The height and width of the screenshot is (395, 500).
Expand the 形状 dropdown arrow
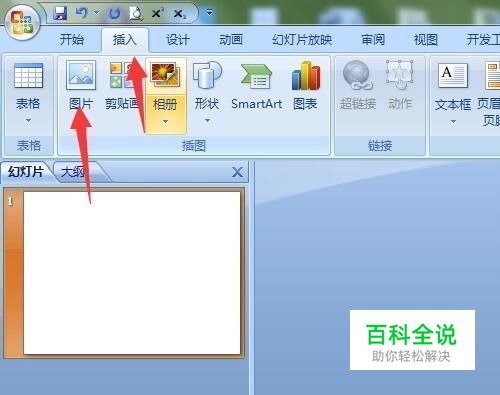tap(207, 120)
